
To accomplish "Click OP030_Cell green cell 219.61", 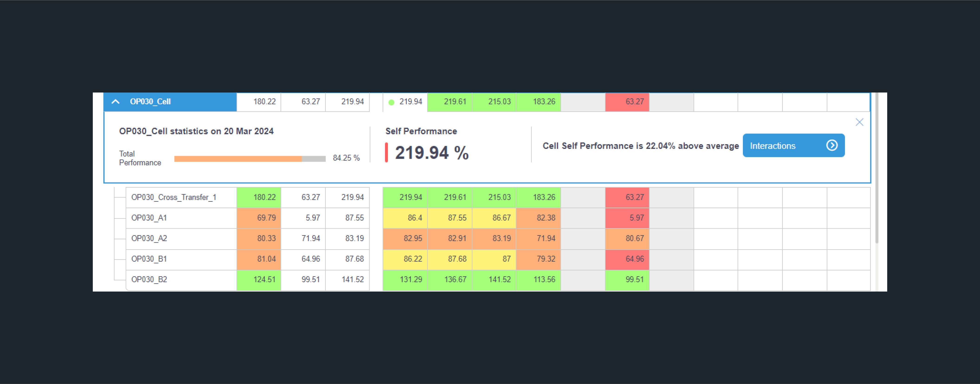I will pyautogui.click(x=450, y=102).
